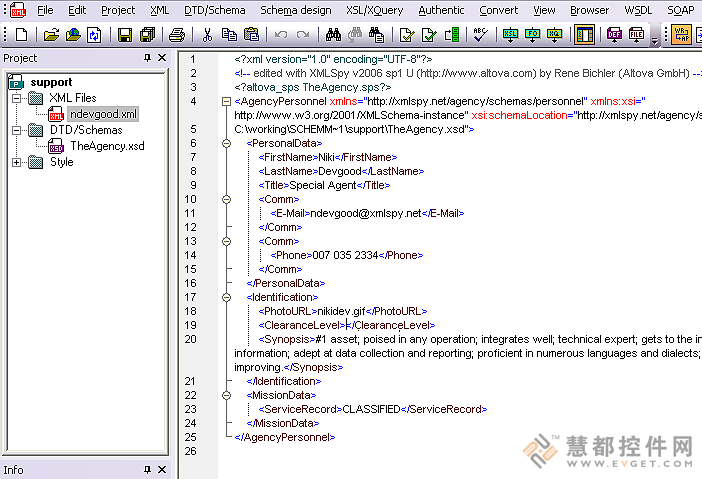
Task: Click the Paste clipboard icon
Action: point(251,34)
